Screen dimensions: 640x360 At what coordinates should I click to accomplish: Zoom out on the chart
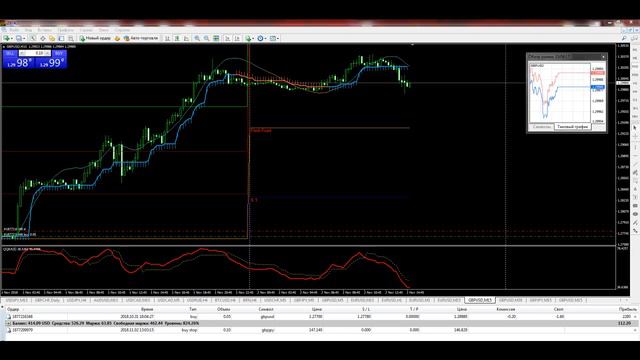pos(207,38)
